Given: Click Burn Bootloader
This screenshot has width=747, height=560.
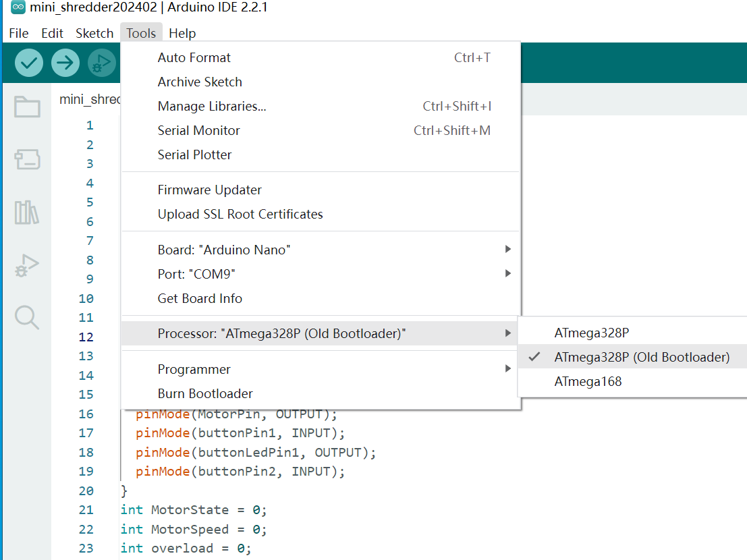Looking at the screenshot, I should click(x=205, y=393).
